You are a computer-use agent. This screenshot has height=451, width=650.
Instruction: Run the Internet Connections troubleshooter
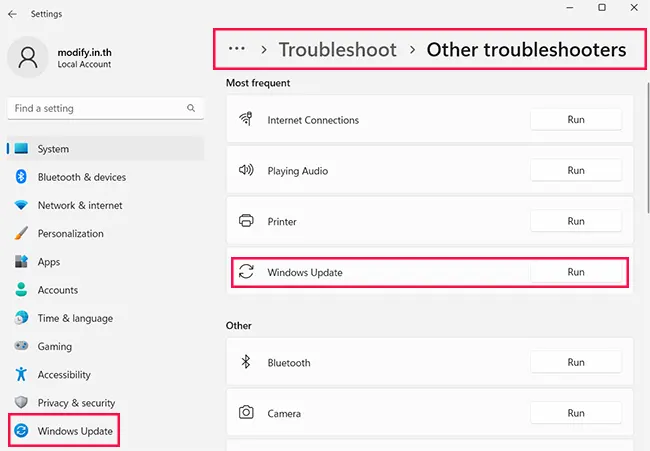[x=575, y=120]
